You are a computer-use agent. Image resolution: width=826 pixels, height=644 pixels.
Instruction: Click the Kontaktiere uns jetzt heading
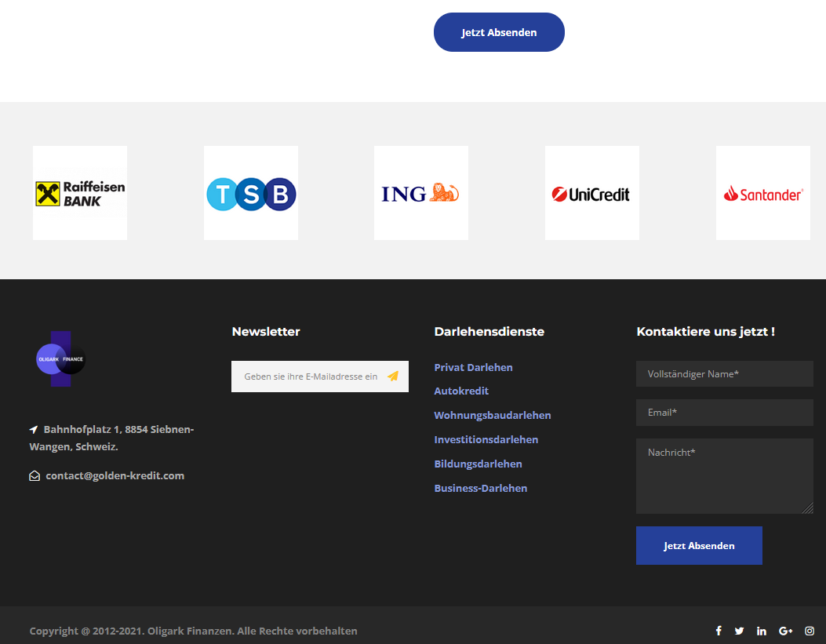[705, 332]
